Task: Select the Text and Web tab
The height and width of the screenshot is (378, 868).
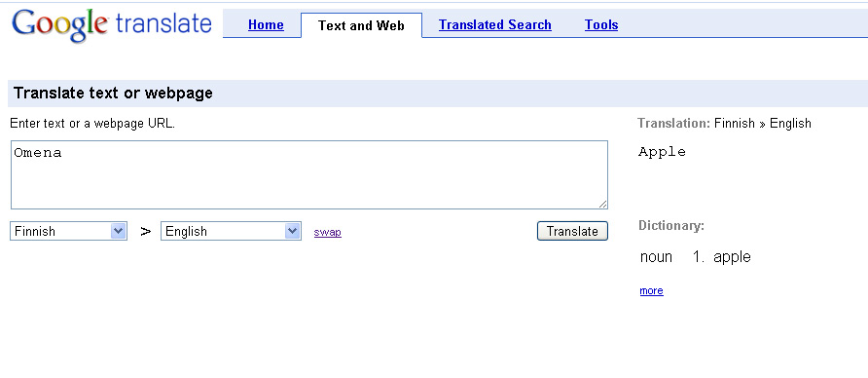Action: coord(361,25)
